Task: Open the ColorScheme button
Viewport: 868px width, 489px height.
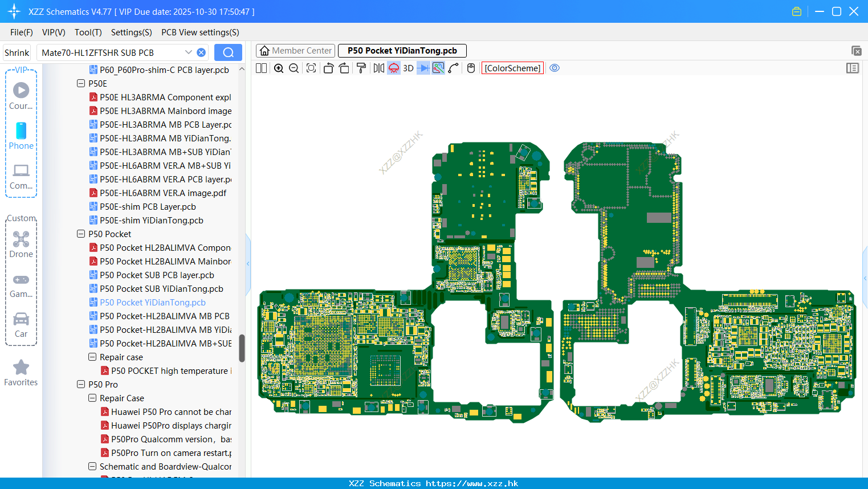Action: [x=512, y=68]
